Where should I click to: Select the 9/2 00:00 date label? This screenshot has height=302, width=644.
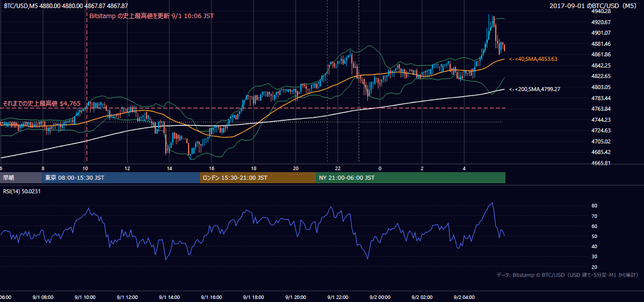380,297
